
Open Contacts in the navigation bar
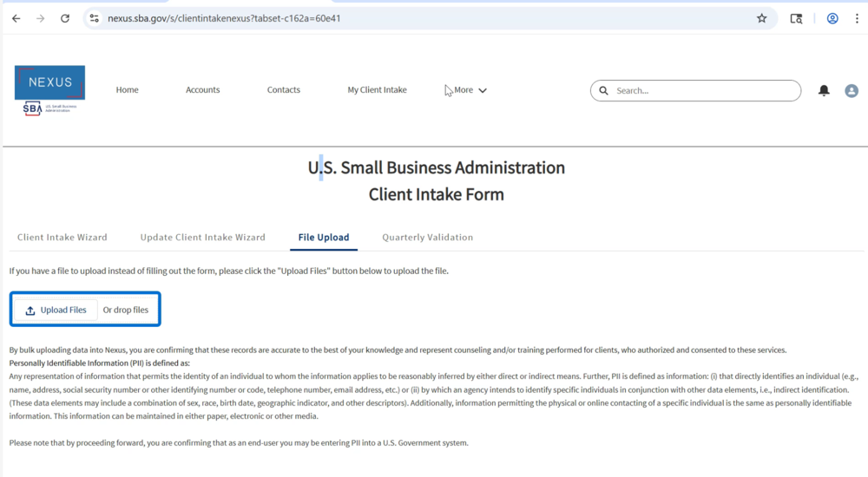click(283, 90)
